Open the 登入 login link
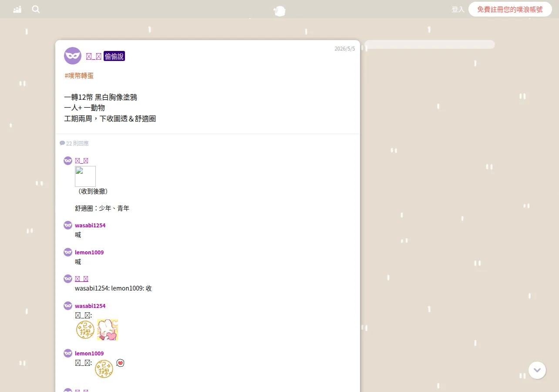 point(458,9)
